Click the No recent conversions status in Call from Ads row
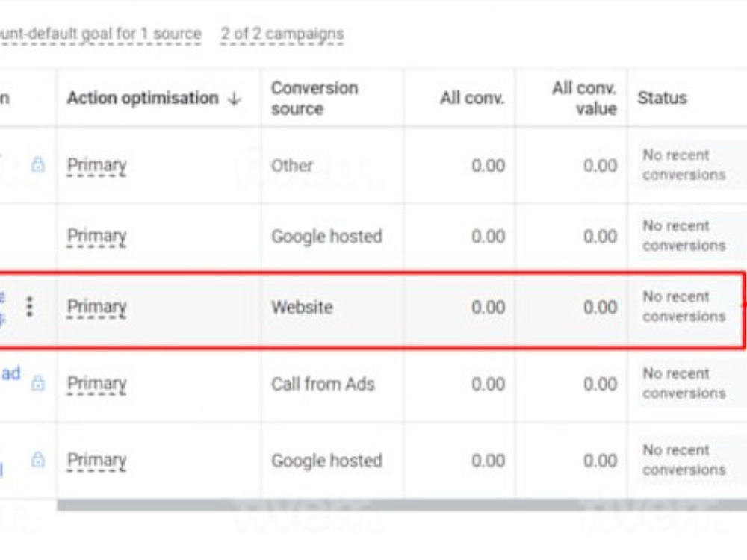Screen dimensions: 747x560 pyautogui.click(x=684, y=383)
